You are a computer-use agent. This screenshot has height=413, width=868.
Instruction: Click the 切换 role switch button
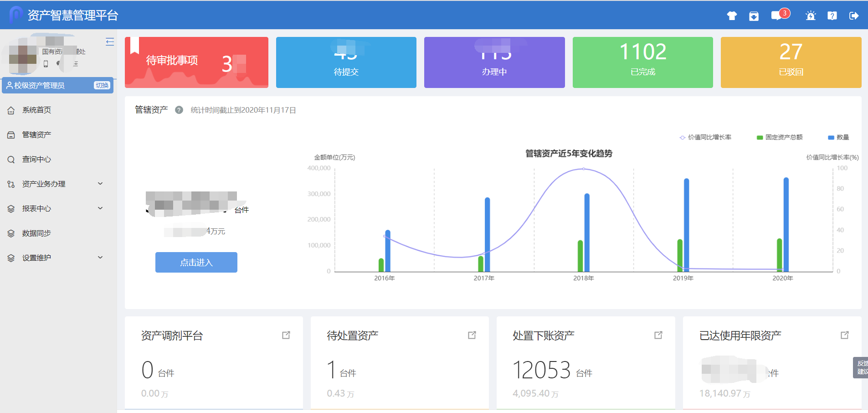point(102,85)
